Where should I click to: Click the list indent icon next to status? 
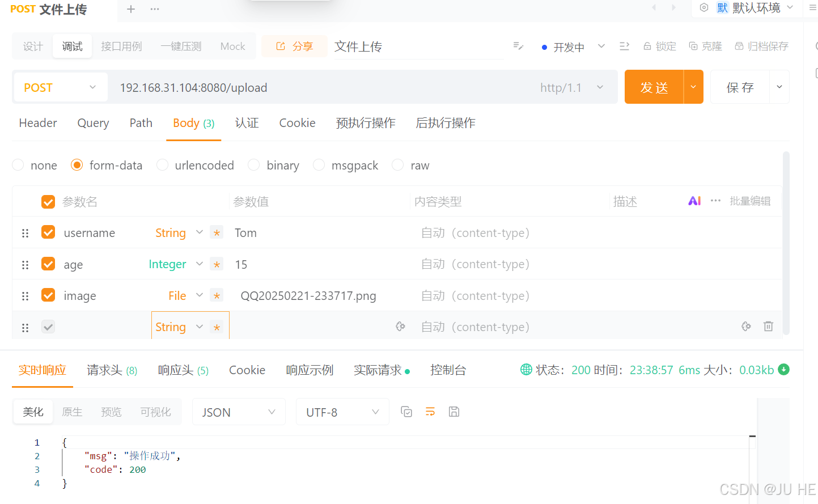[624, 46]
